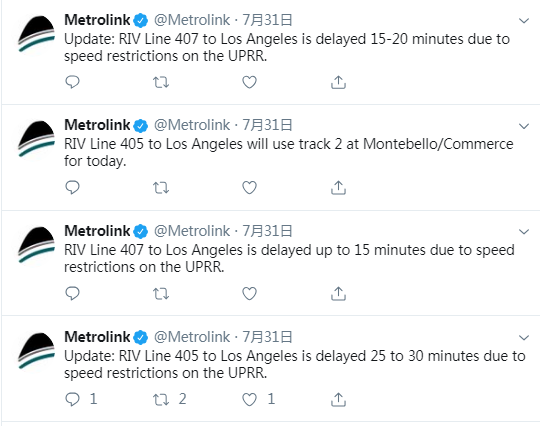Like the 25 to 30 minutes delay tweet

(x=249, y=399)
